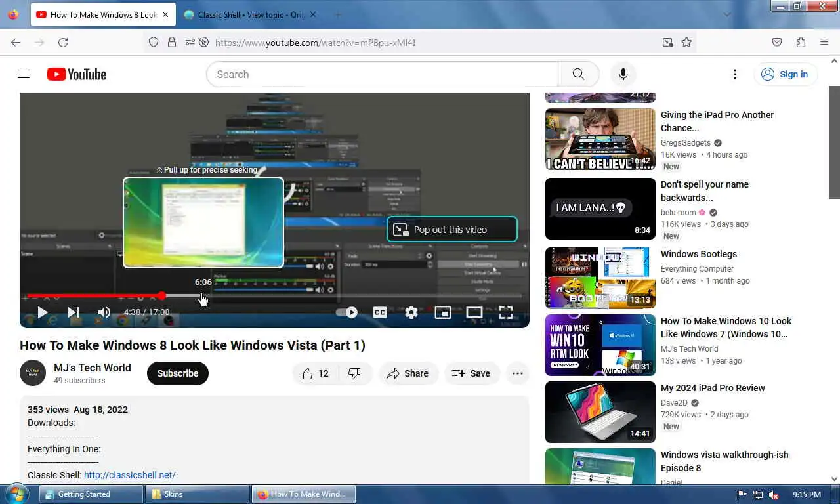Start voice search with the microphone

coord(623,74)
